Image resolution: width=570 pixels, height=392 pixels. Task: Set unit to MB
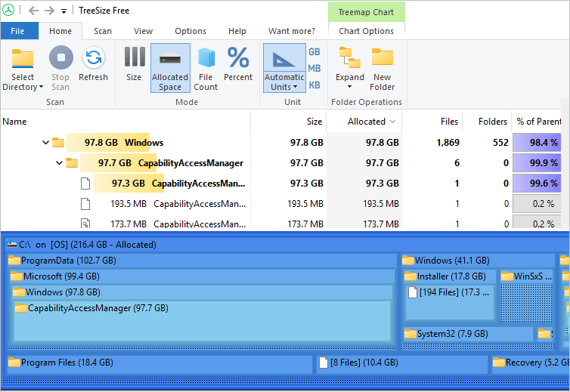[314, 68]
